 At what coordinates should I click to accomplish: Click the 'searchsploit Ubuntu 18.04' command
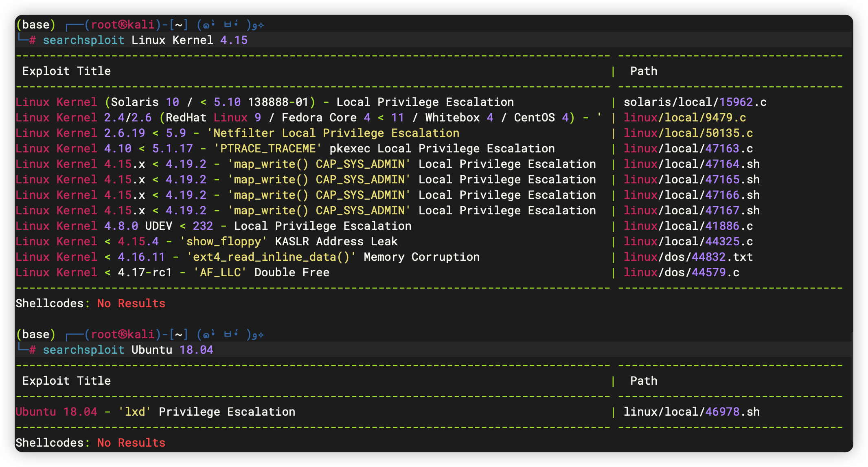click(x=128, y=350)
